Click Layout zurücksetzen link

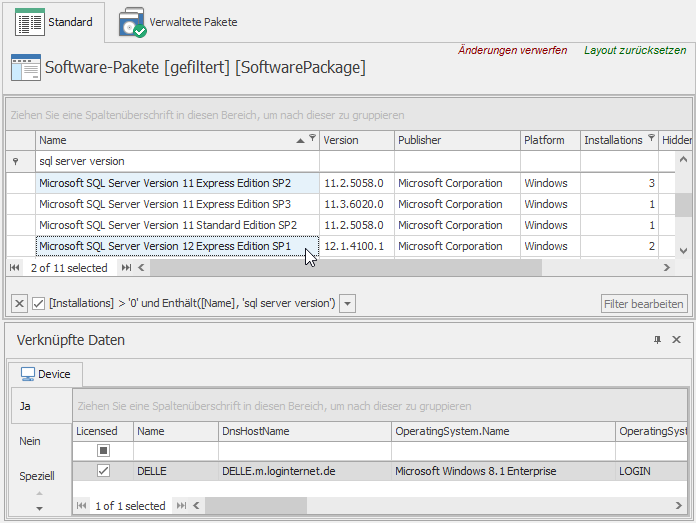[635, 50]
